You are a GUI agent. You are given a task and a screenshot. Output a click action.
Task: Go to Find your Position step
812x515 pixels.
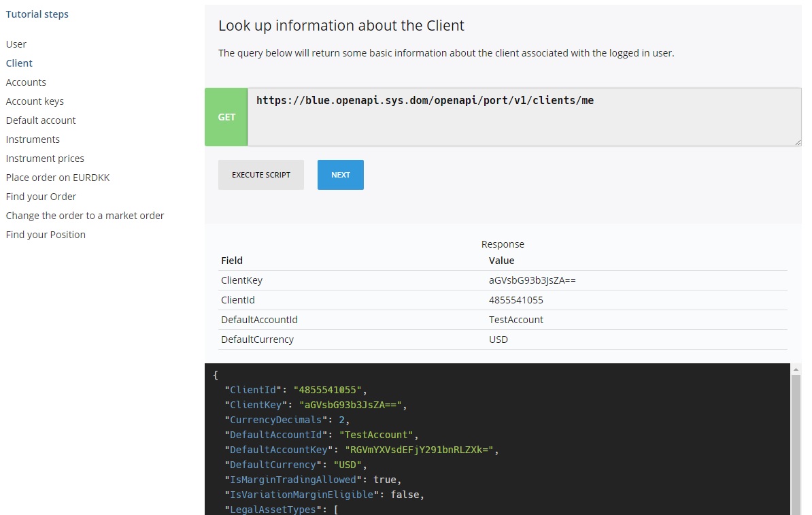point(46,235)
